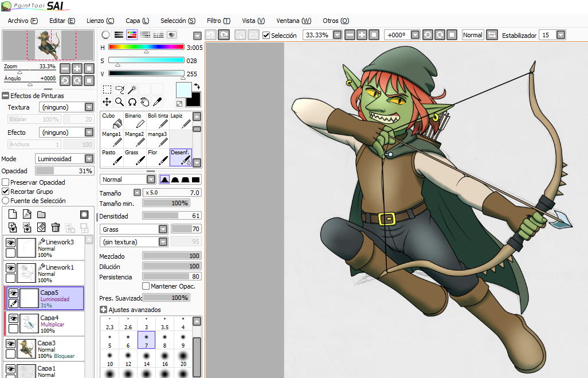Choose the Desenf. blur brush
Image resolution: width=588 pixels, height=378 pixels.
tap(181, 157)
